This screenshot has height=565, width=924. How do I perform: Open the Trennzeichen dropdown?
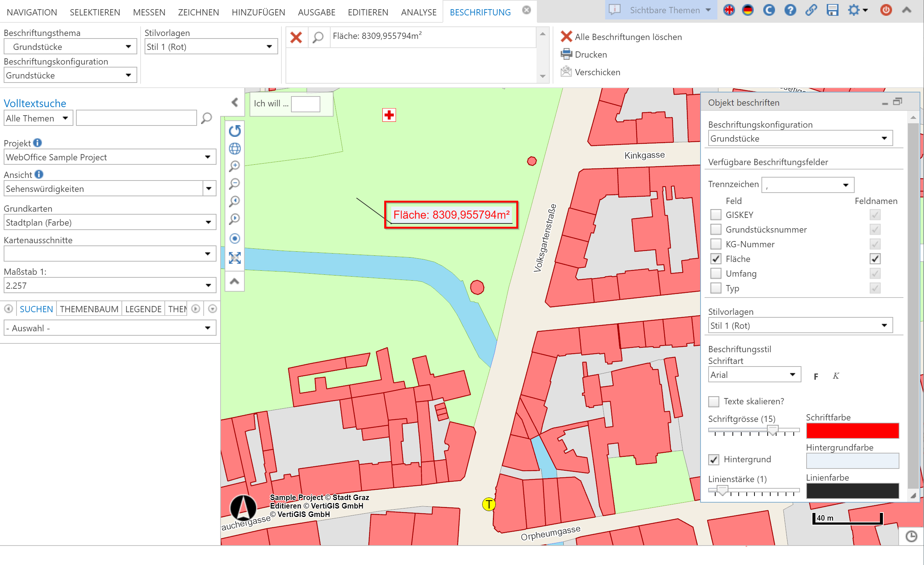point(807,185)
